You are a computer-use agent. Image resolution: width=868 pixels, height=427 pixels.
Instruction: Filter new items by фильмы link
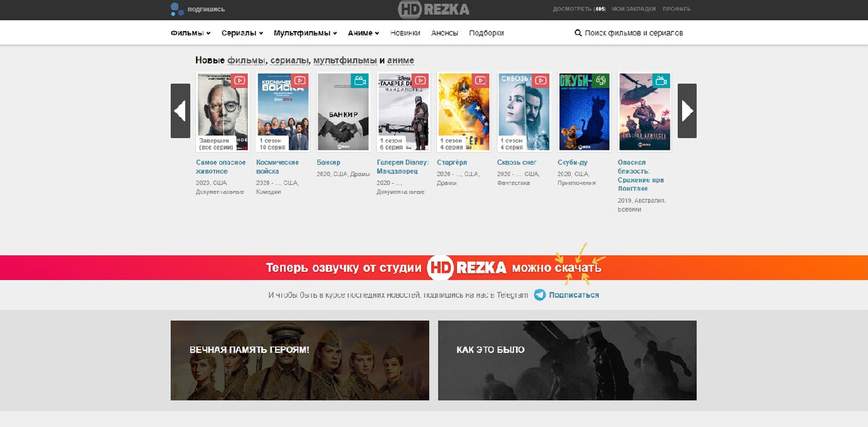(x=247, y=60)
